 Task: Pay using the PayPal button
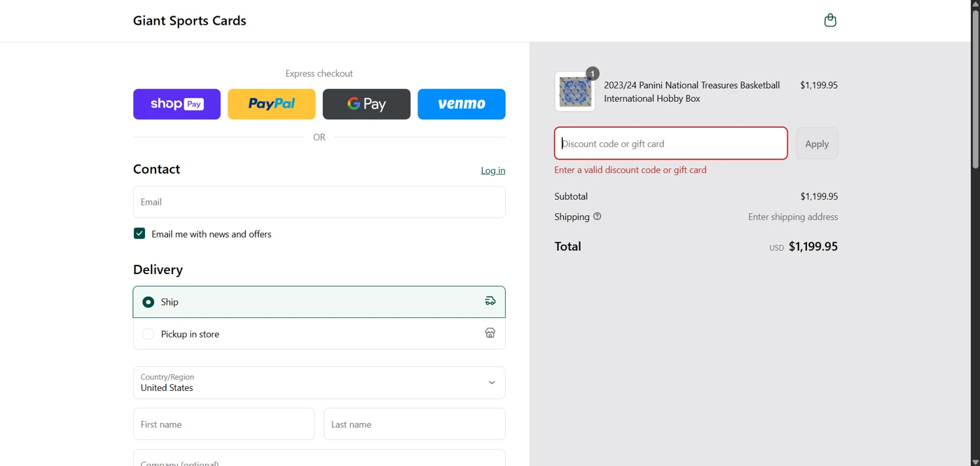tap(272, 104)
